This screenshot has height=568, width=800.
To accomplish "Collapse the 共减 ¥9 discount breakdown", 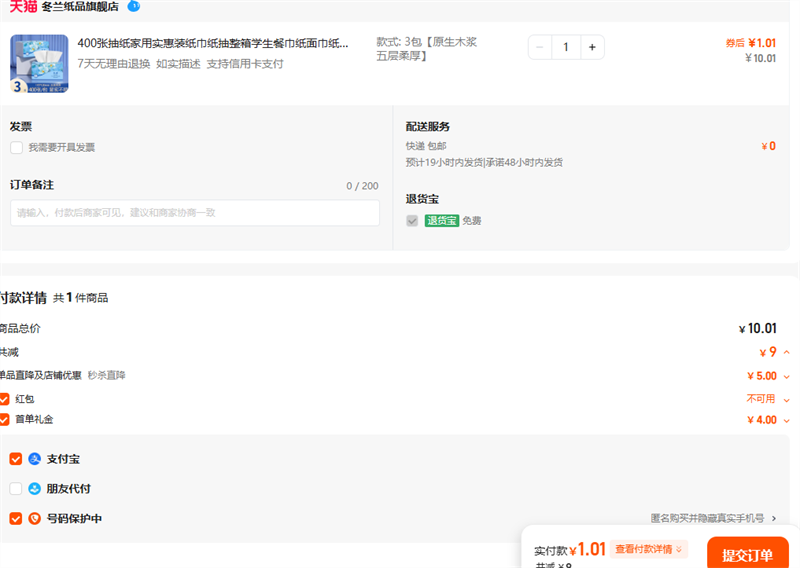I will [787, 352].
